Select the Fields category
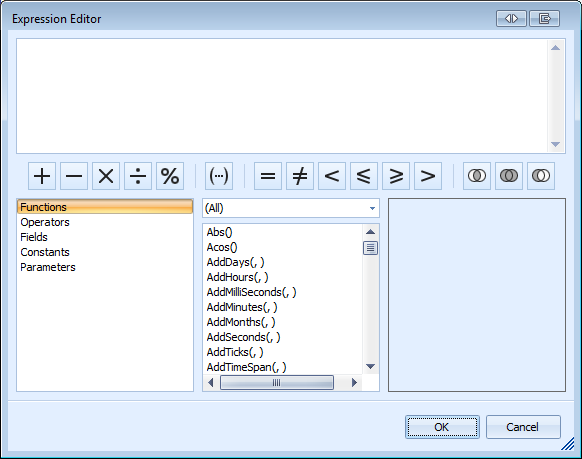Viewport: 582px width, 459px height. point(34,237)
